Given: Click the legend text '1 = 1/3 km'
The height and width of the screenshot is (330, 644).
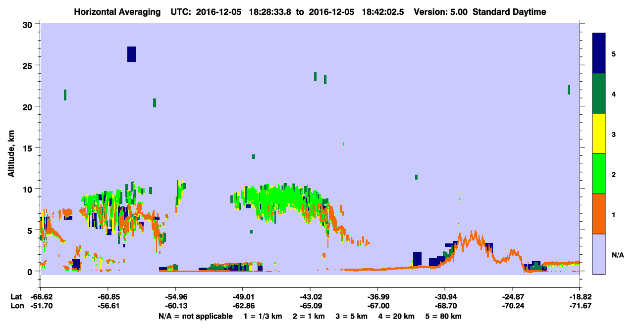Looking at the screenshot, I should click(x=262, y=316).
